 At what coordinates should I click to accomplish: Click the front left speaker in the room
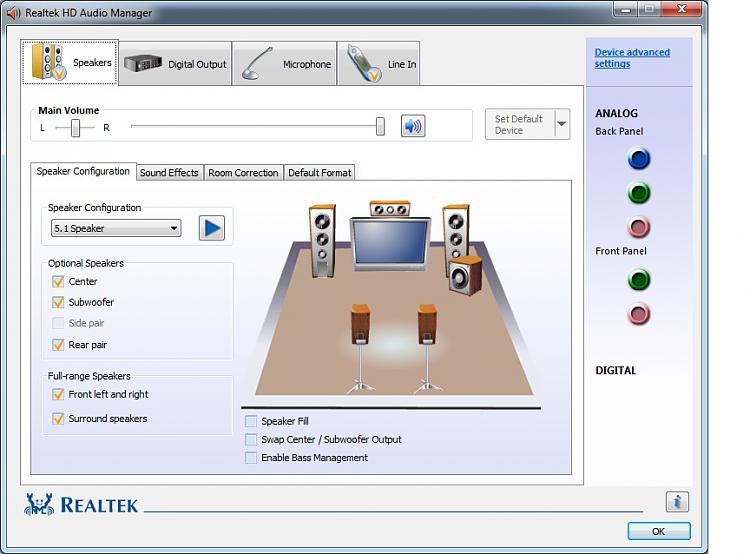coord(322,241)
